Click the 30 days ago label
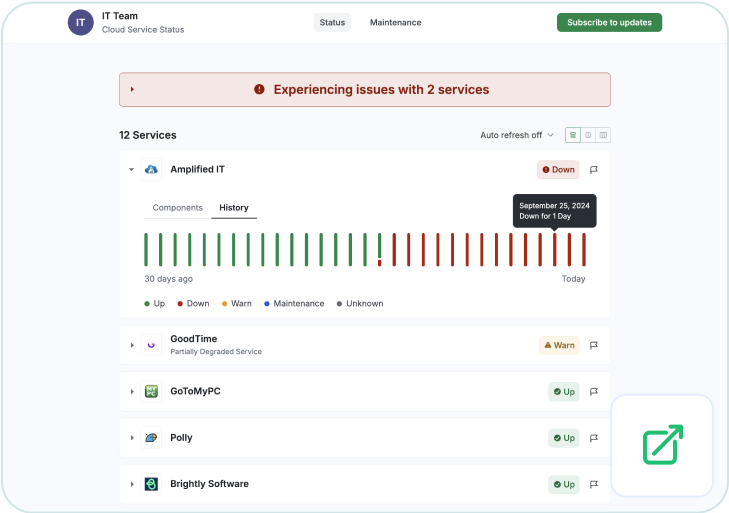 click(168, 279)
